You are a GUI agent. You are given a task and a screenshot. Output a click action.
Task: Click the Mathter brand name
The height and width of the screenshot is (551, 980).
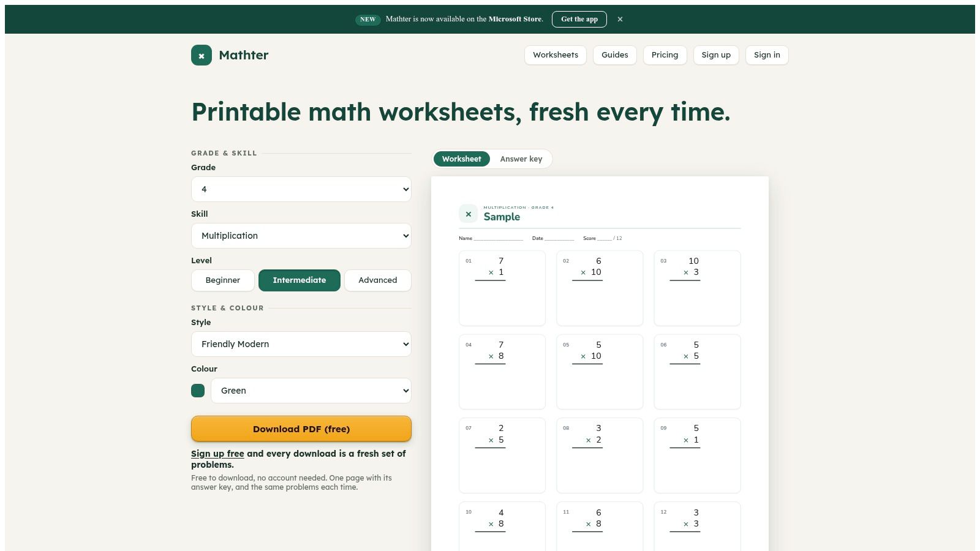244,55
